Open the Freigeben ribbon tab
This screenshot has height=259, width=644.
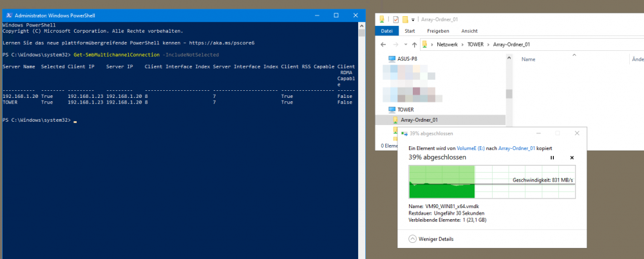click(x=438, y=31)
